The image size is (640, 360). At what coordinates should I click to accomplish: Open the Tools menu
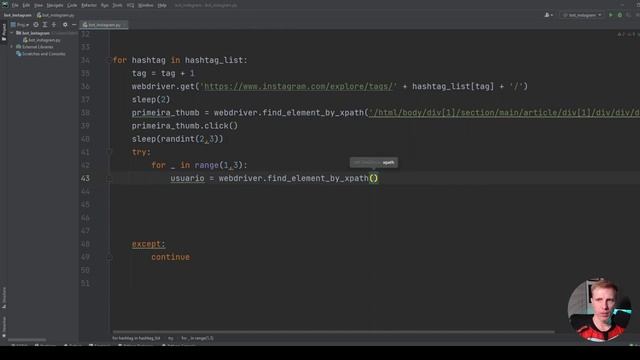click(117, 5)
